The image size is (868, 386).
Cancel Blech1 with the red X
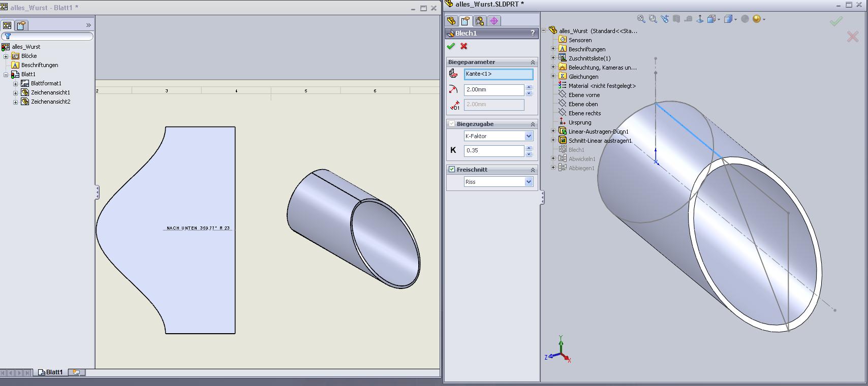tap(463, 46)
